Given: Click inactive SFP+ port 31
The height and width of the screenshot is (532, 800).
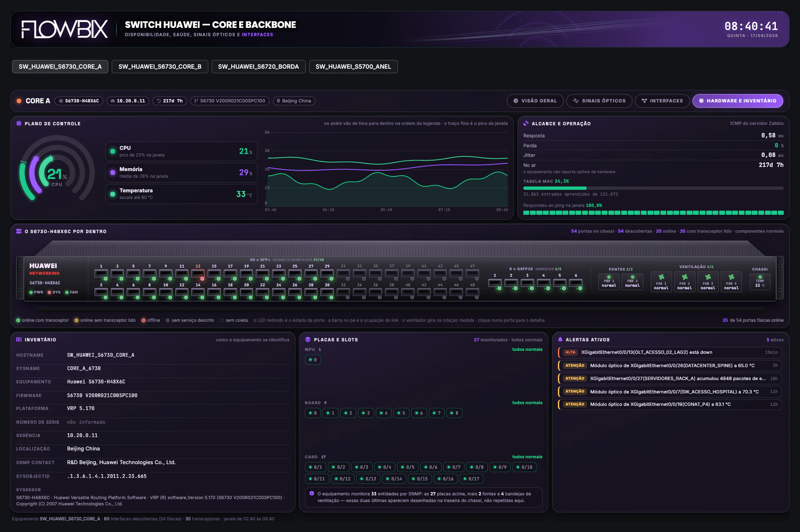Looking at the screenshot, I should [x=343, y=273].
